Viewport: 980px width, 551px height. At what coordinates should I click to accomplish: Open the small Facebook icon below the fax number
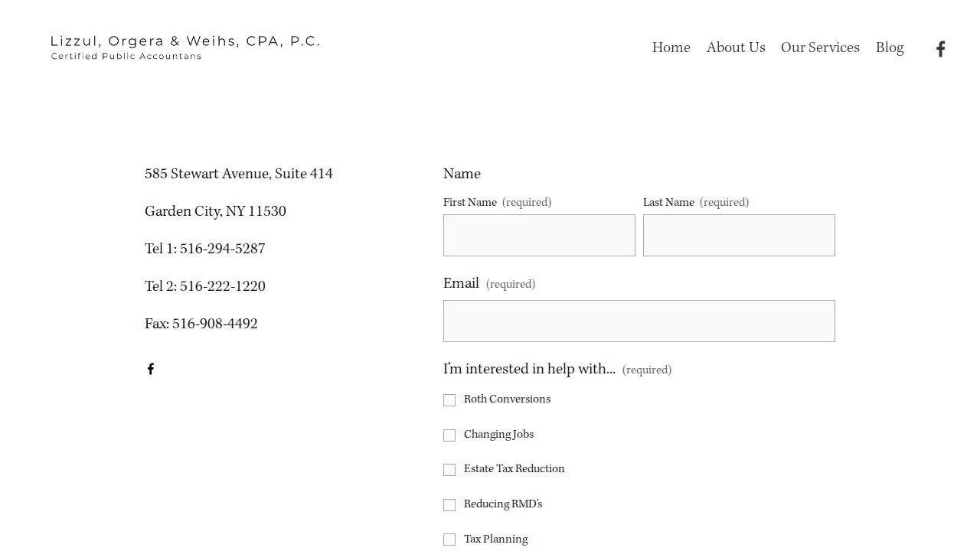tap(151, 369)
